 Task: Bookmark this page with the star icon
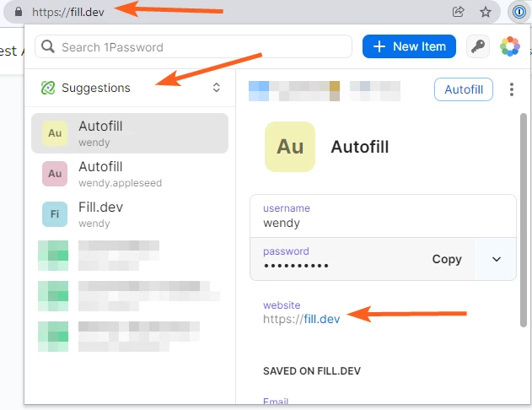point(486,12)
